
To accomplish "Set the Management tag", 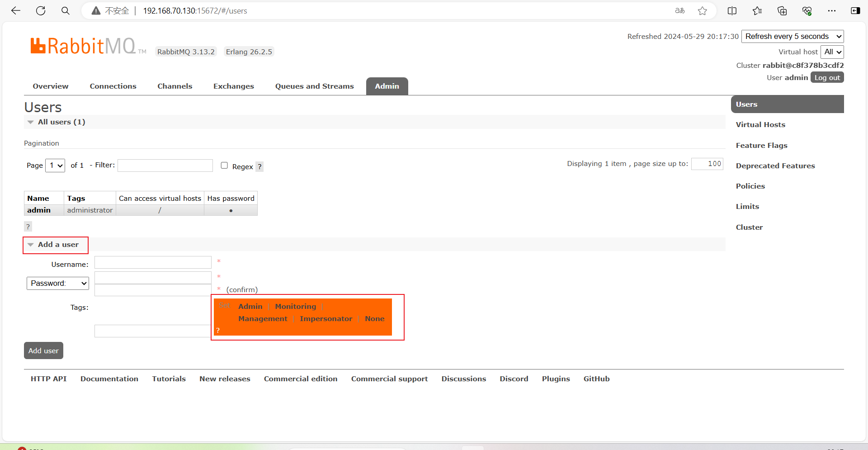I will click(263, 318).
